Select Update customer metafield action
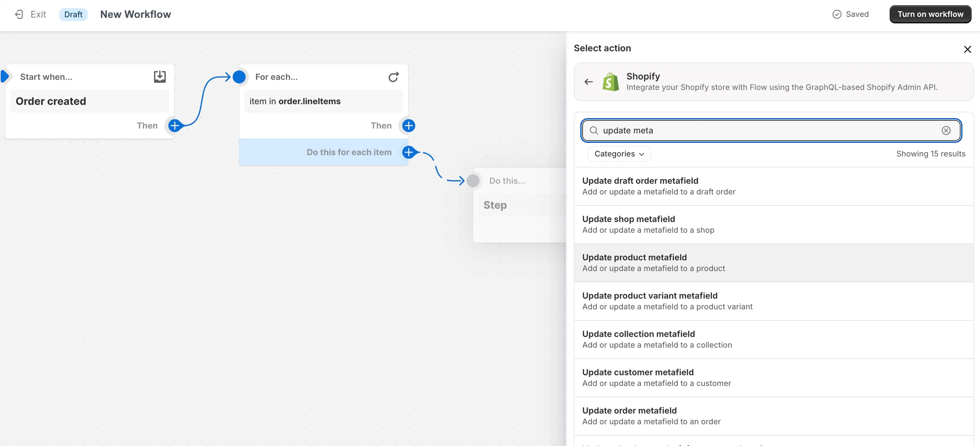Viewport: 980px width, 446px height. tap(773, 378)
